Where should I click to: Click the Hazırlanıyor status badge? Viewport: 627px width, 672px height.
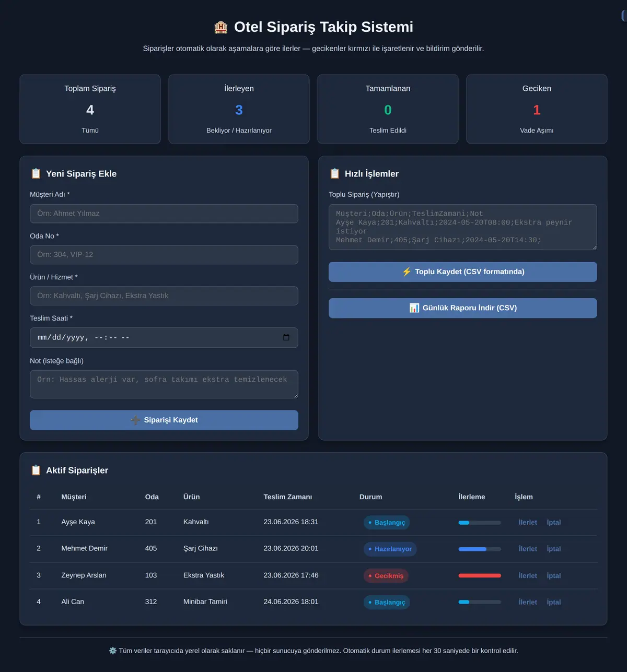click(390, 549)
